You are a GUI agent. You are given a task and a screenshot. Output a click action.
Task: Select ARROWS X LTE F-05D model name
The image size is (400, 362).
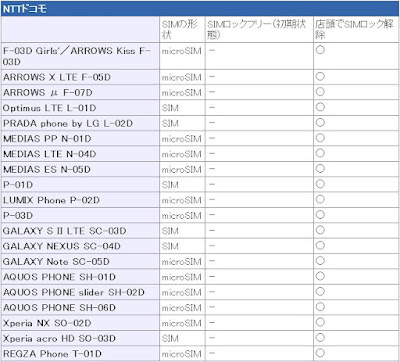[x=57, y=77]
